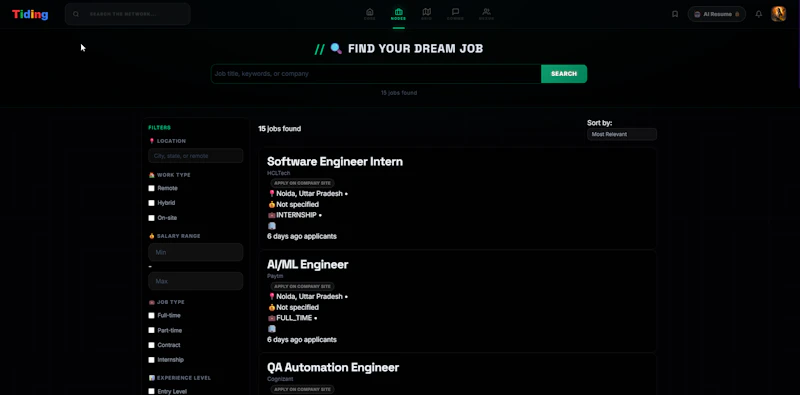Click the Tiding logo
This screenshot has width=800, height=395.
pos(30,14)
